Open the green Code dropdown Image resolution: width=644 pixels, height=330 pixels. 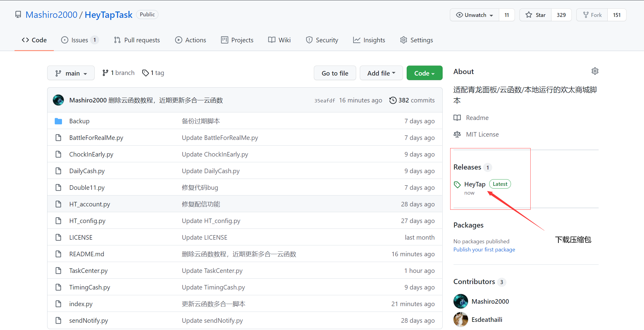coord(424,73)
